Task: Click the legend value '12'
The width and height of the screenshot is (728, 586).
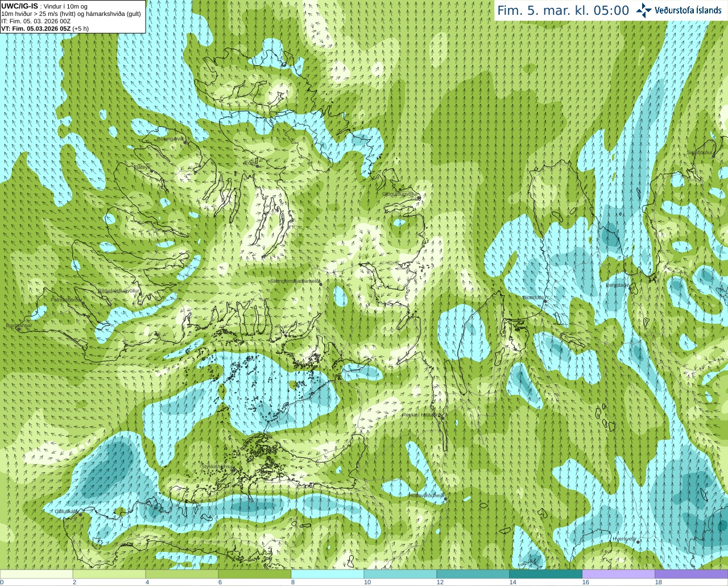Action: [440, 582]
